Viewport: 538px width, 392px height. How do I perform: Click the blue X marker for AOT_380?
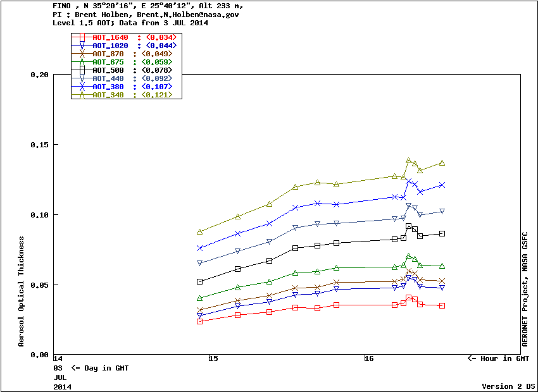click(x=82, y=87)
